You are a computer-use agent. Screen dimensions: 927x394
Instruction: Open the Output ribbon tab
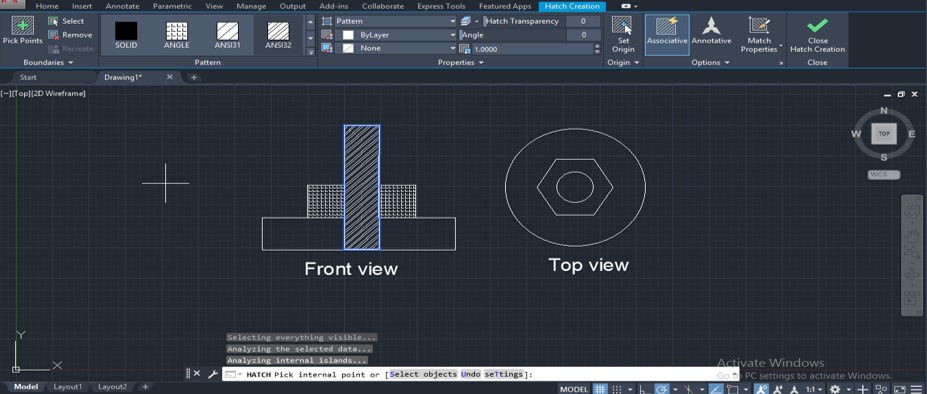293,7
